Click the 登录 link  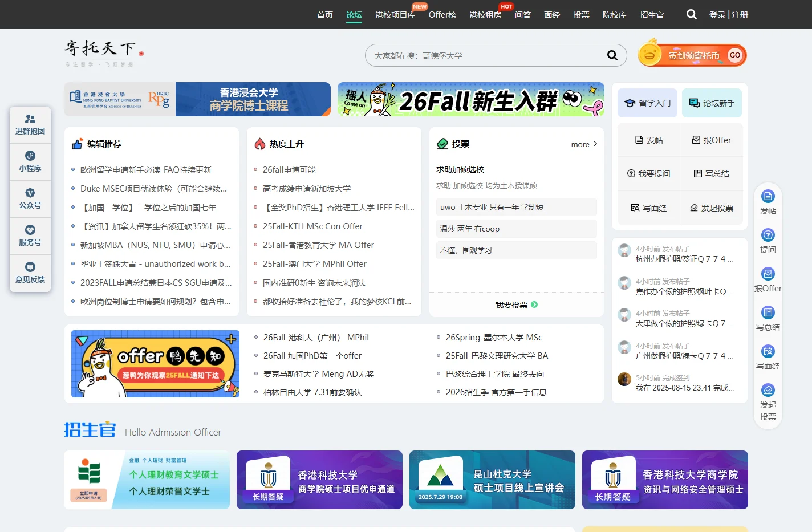click(x=717, y=15)
